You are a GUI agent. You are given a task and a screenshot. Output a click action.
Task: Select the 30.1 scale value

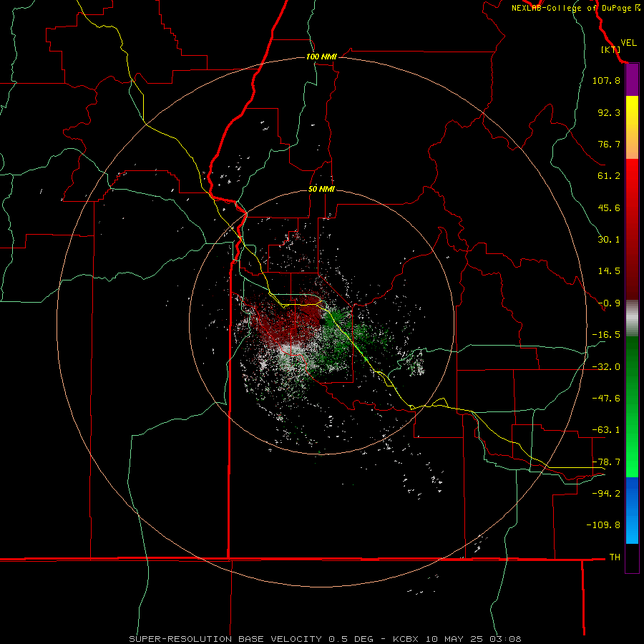click(609, 240)
